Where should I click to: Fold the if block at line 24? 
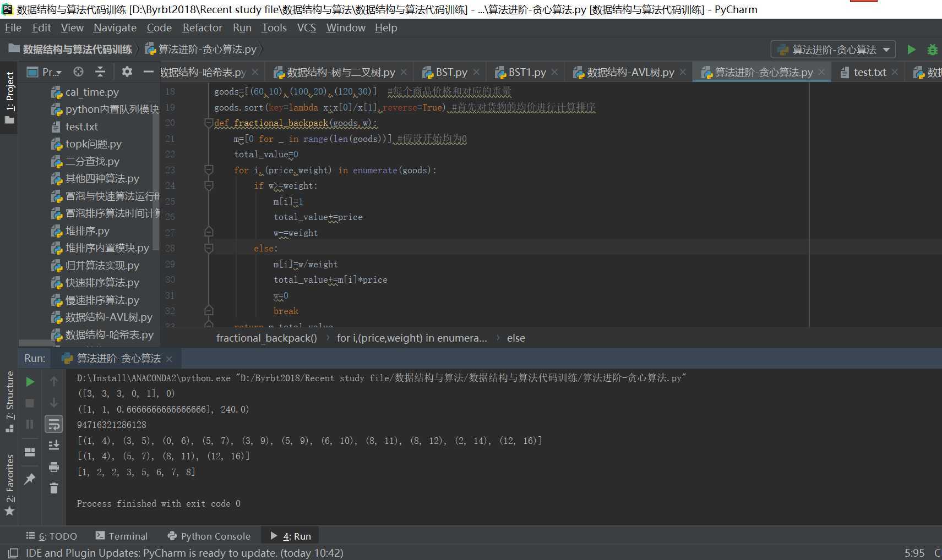[209, 185]
